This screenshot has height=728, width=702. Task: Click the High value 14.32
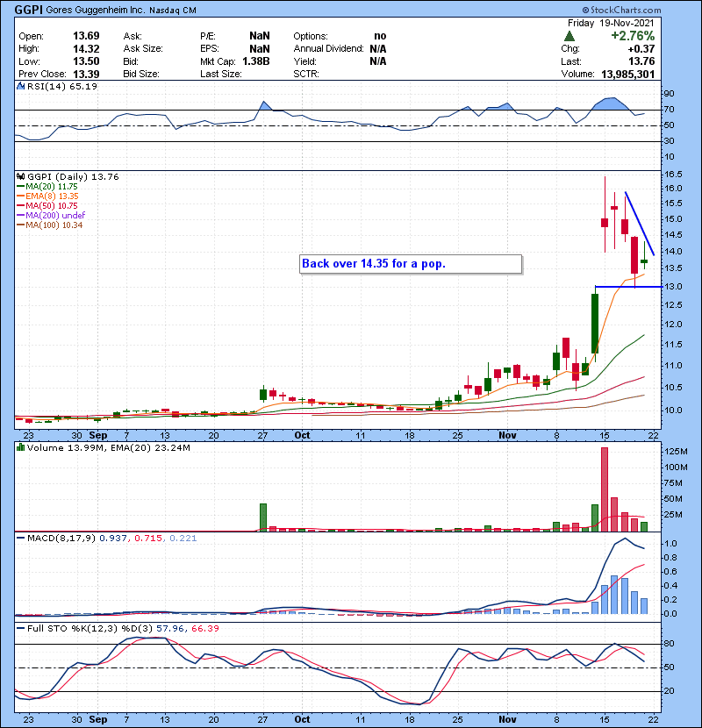click(x=86, y=49)
